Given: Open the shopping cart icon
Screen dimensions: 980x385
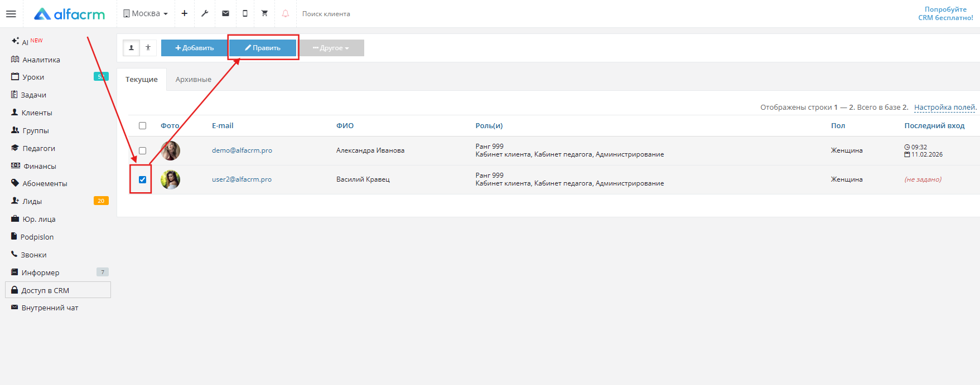Looking at the screenshot, I should point(264,13).
